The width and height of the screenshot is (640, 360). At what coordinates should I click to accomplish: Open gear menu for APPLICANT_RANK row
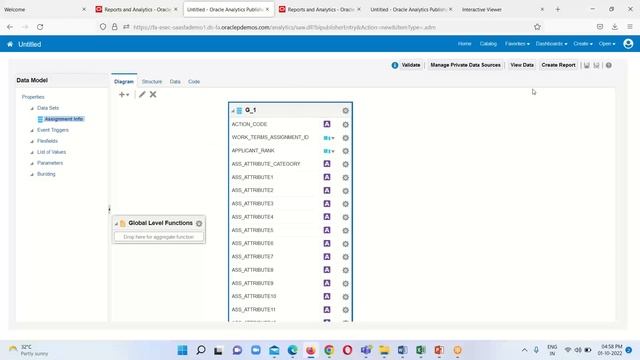coord(345,151)
